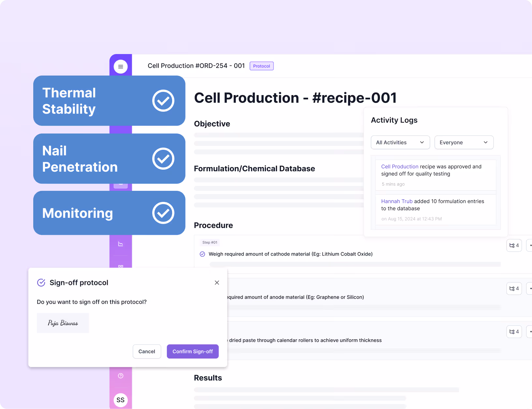Open the All Activities filter dropdown
The image size is (532, 409).
pyautogui.click(x=400, y=142)
